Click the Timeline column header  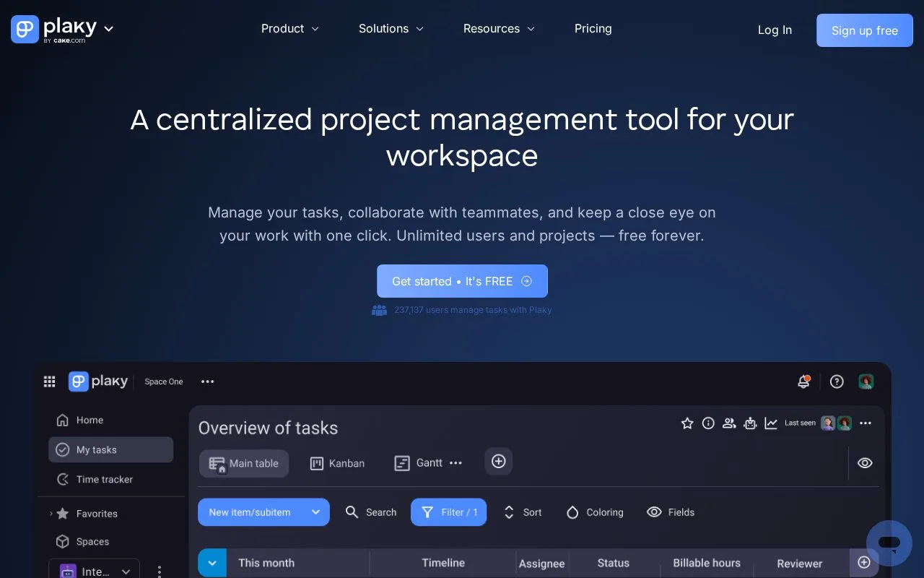pos(443,563)
